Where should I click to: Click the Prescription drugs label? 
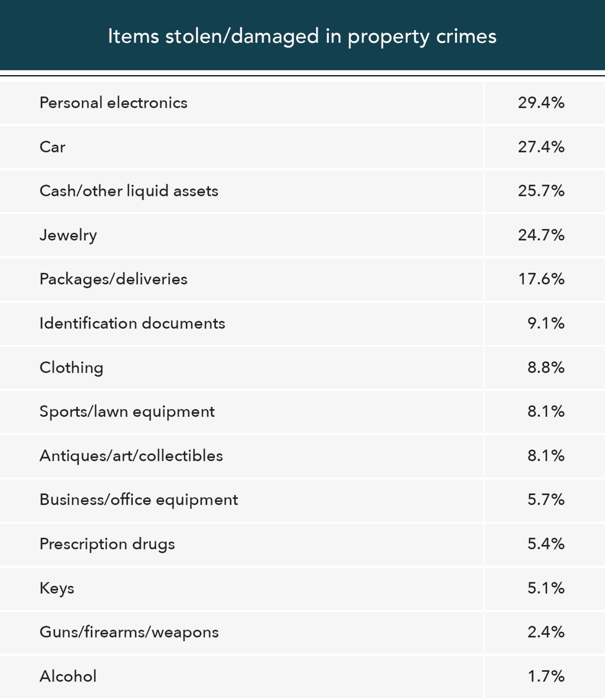tap(107, 544)
